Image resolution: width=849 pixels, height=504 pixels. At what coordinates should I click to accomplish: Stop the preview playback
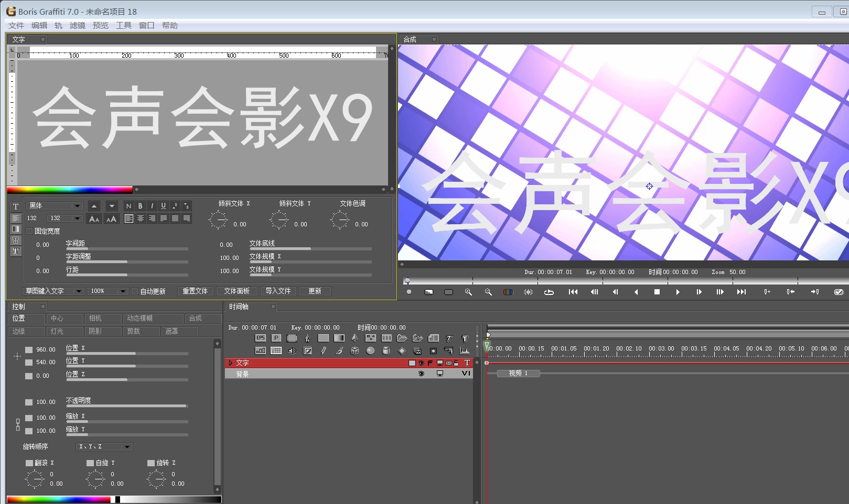click(x=657, y=292)
